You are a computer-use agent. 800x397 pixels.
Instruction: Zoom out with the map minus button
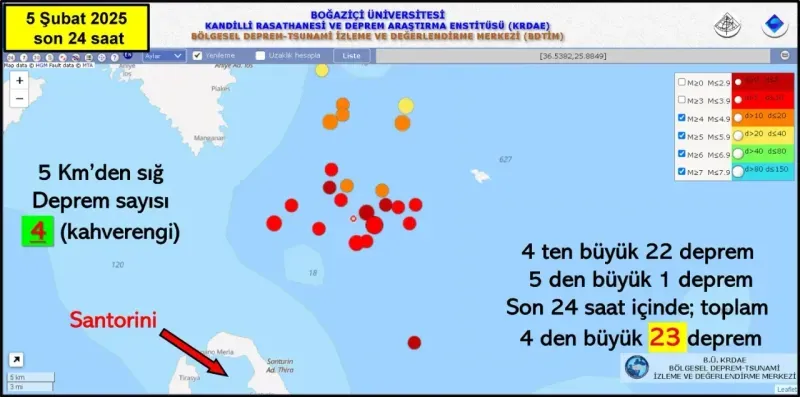[19, 98]
